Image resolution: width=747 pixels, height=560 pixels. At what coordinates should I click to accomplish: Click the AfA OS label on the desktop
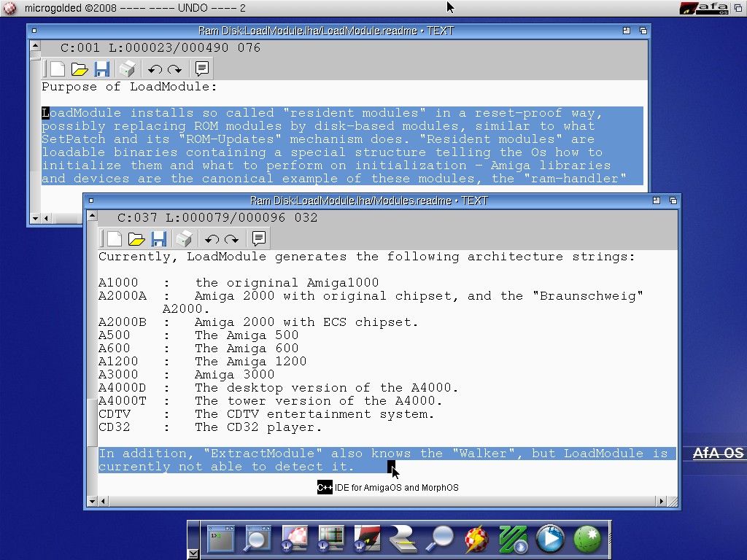click(x=718, y=454)
